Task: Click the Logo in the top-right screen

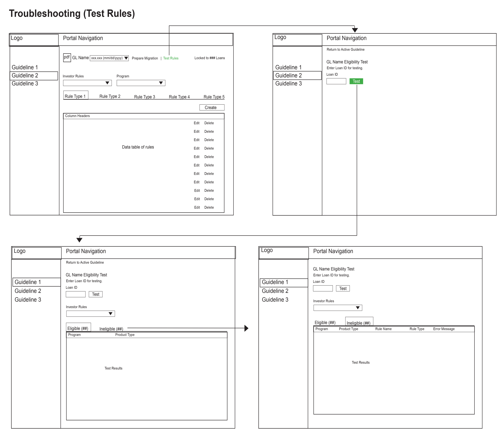Action: point(280,37)
